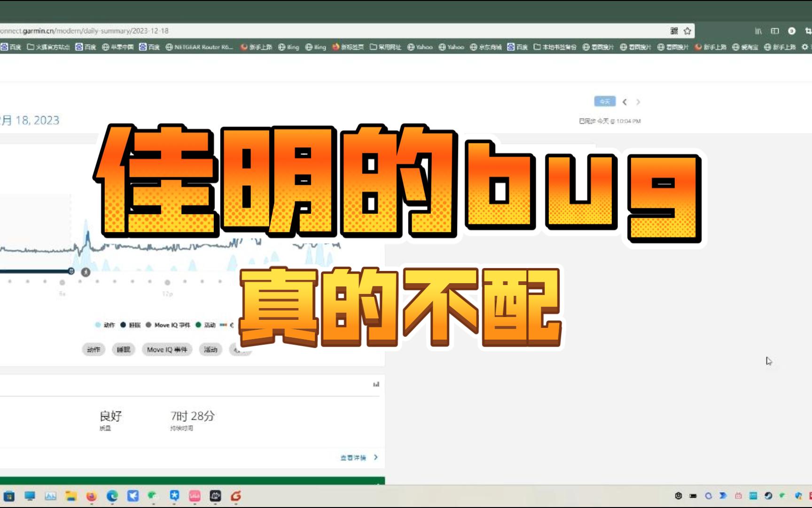812x508 pixels.
Task: Open the QR code icon in address bar
Action: tap(674, 31)
